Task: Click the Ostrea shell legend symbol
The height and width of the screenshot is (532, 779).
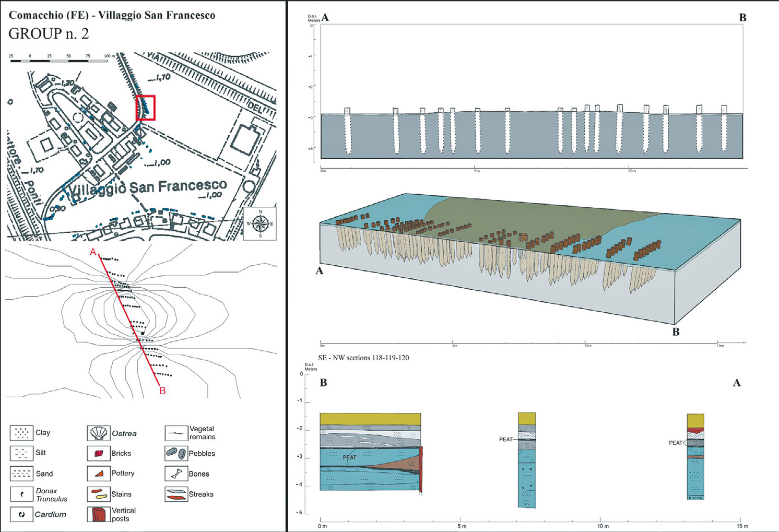Action: coord(98,433)
